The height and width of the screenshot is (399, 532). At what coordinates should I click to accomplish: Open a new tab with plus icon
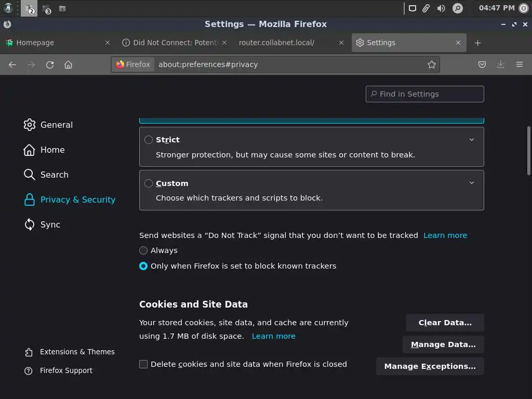[x=477, y=43]
